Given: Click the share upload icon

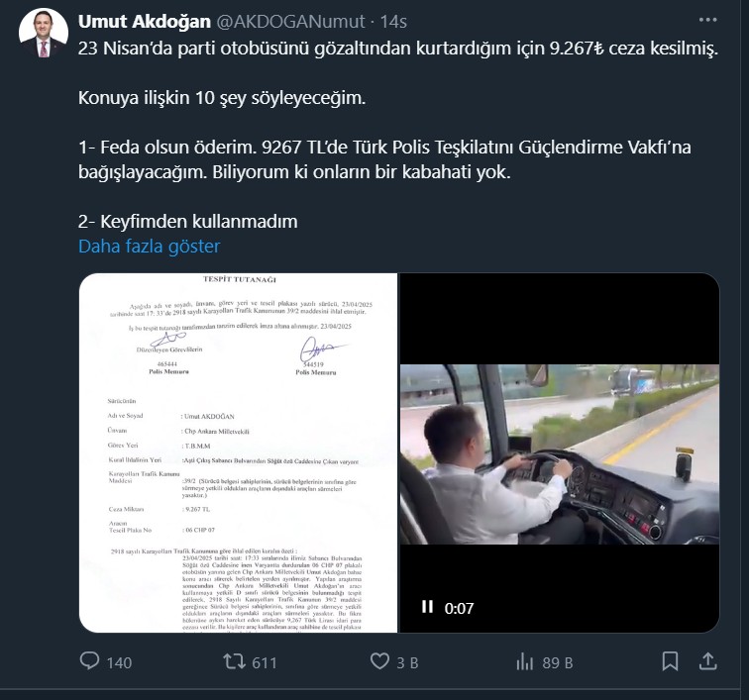Looking at the screenshot, I should (x=708, y=661).
